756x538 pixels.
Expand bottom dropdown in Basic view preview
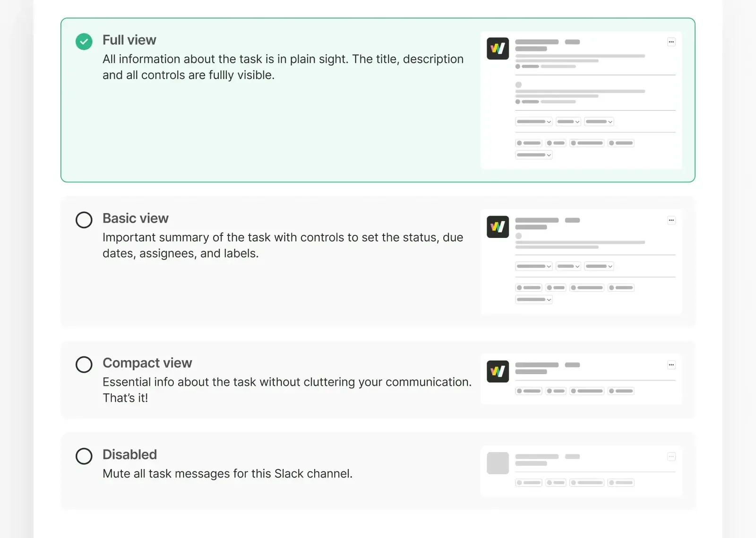[533, 300]
